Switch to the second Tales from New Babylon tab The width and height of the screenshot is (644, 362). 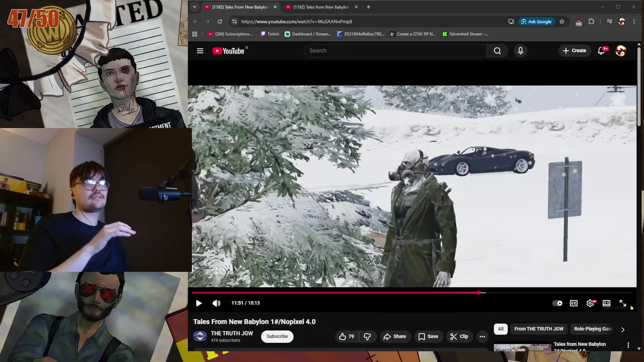(x=321, y=7)
